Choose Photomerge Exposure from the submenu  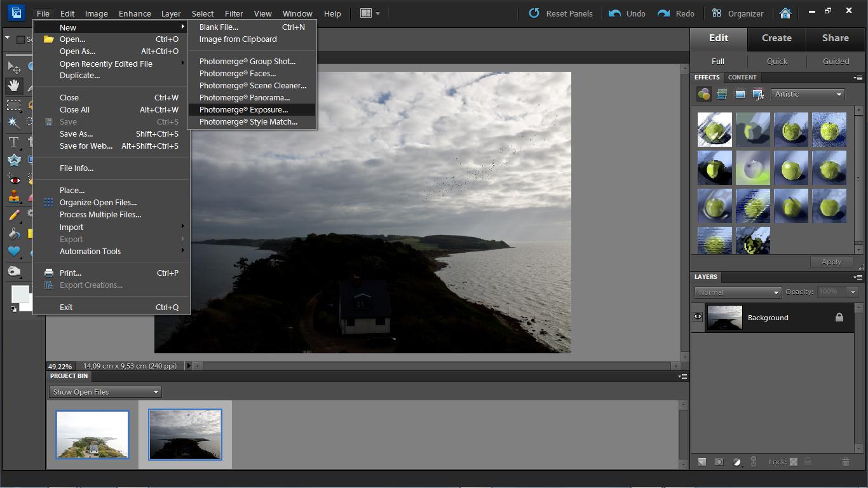243,110
